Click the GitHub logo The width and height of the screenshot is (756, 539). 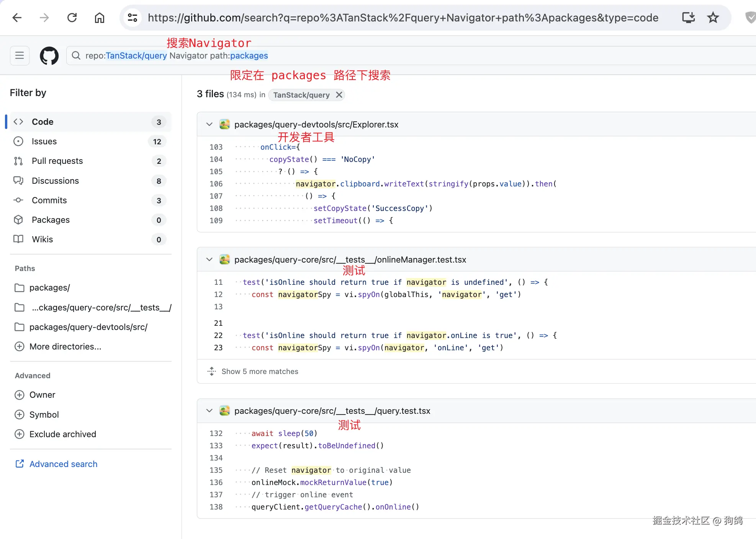pos(49,56)
